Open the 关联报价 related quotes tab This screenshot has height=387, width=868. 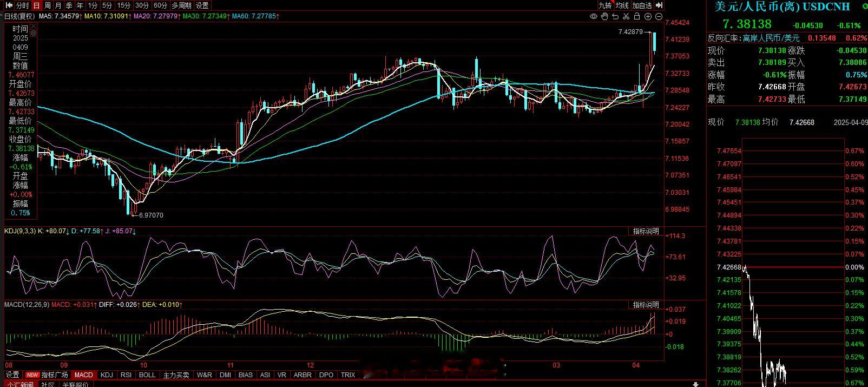point(75,384)
